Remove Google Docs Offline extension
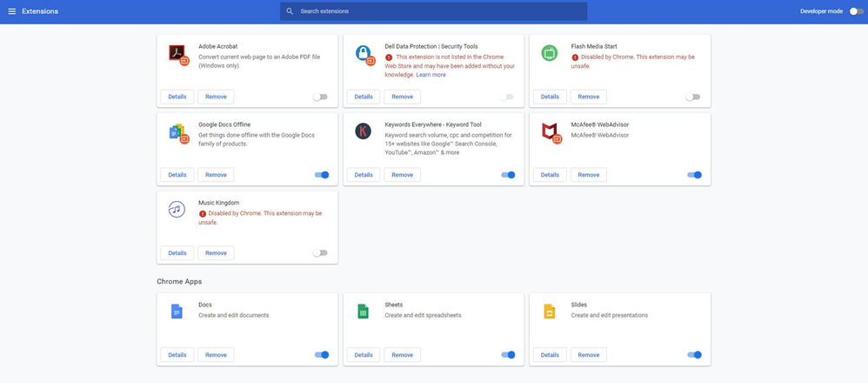Viewport: 868px width, 383px height. 216,175
